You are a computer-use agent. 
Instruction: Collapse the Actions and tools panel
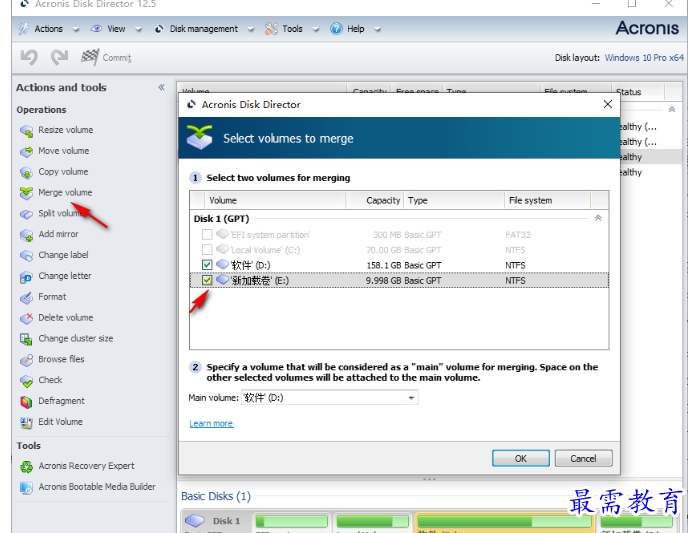tap(161, 87)
